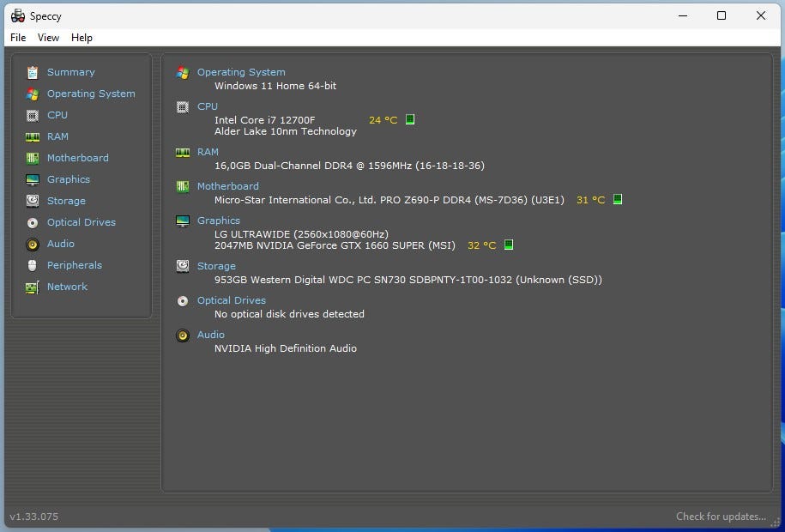Click the Motherboard heading link in summary

pos(228,186)
